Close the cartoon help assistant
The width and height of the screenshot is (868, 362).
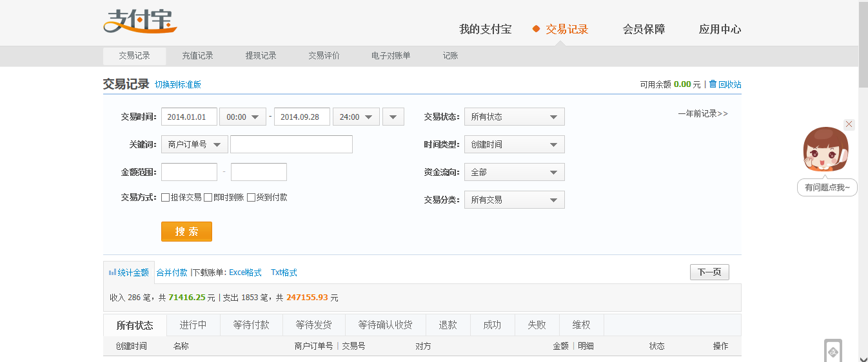coord(849,124)
